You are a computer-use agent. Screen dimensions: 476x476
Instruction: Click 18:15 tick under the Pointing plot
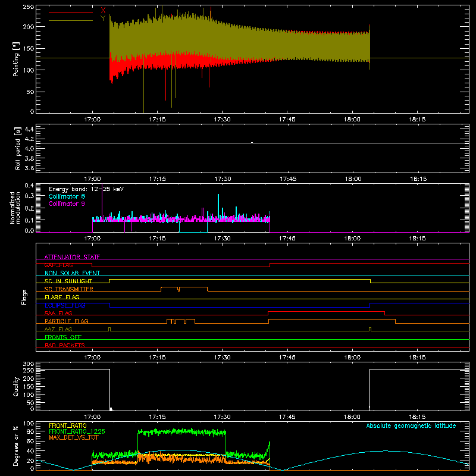point(417,120)
